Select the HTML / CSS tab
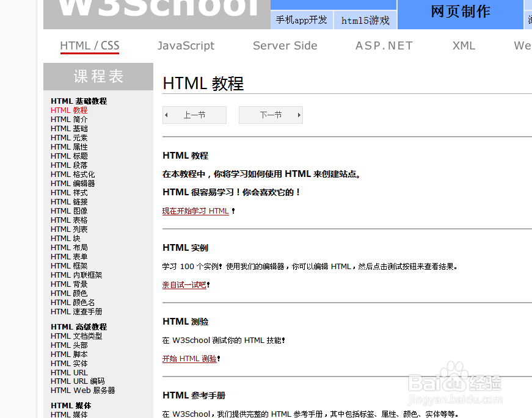The width and height of the screenshot is (532, 418). (89, 46)
